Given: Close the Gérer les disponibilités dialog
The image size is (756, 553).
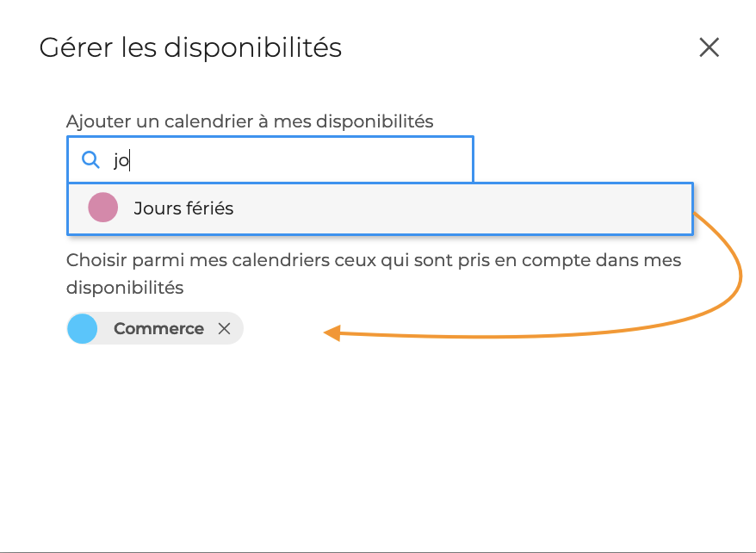Looking at the screenshot, I should pos(709,47).
